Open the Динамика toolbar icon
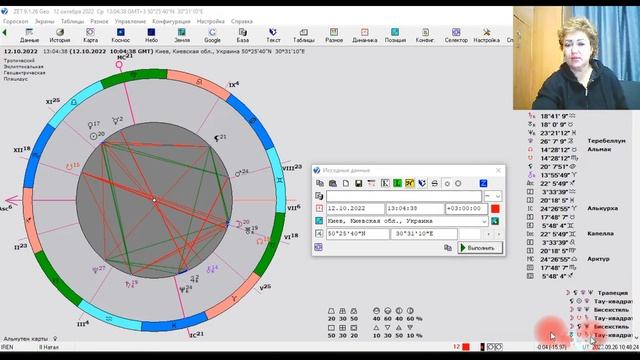640x360 pixels. 364,36
